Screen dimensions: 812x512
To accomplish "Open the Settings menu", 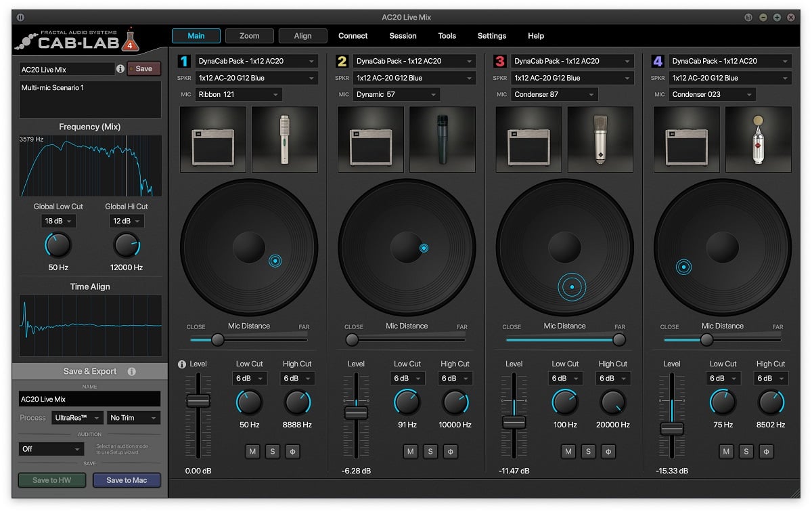I will point(492,36).
